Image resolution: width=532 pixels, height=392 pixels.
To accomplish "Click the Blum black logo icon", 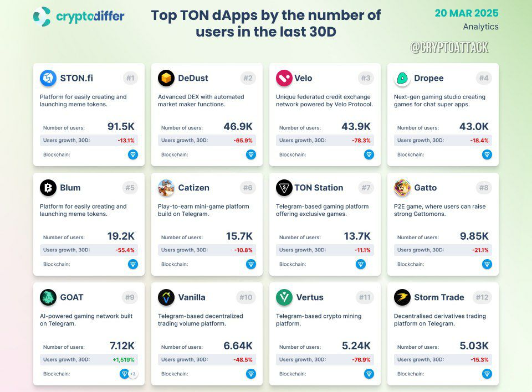I will (x=48, y=188).
